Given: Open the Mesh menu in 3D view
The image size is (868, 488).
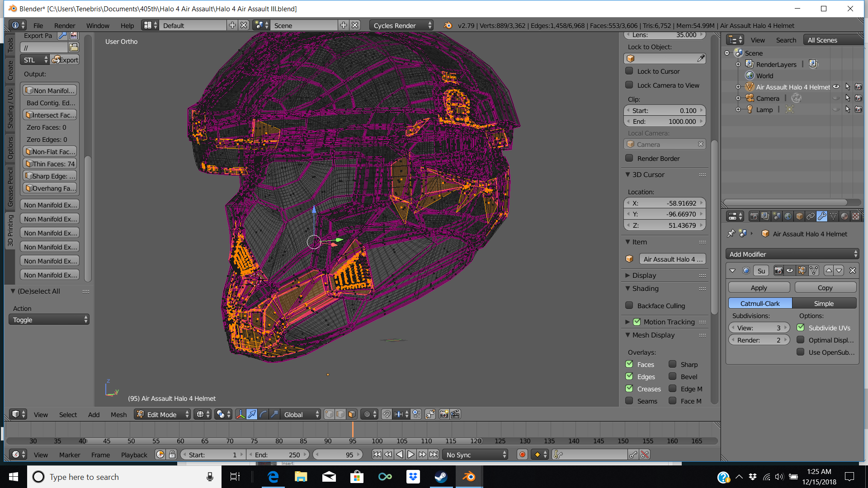Looking at the screenshot, I should tap(118, 414).
